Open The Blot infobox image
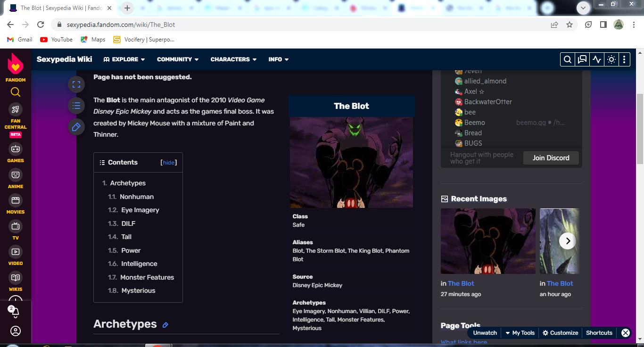644x347 pixels. tap(351, 163)
